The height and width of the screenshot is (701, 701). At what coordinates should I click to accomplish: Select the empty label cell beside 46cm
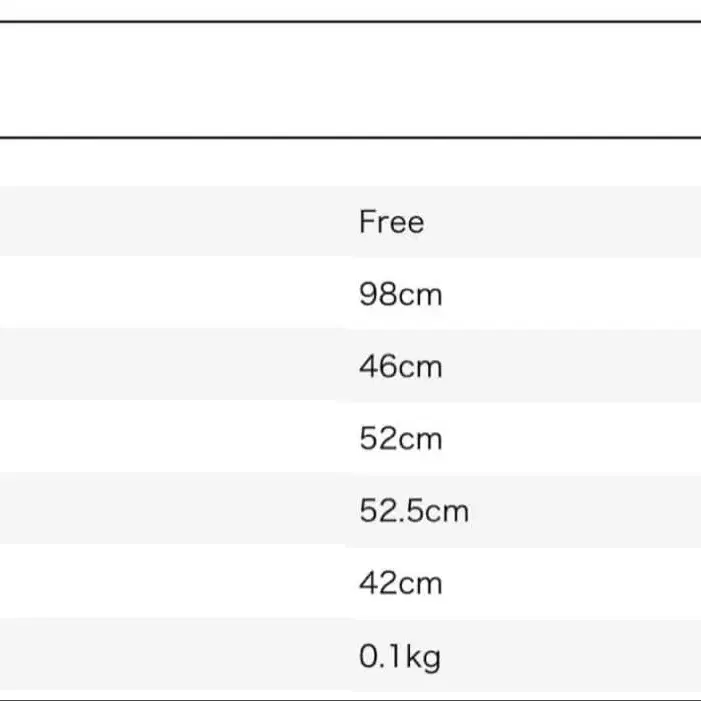[x=170, y=367]
